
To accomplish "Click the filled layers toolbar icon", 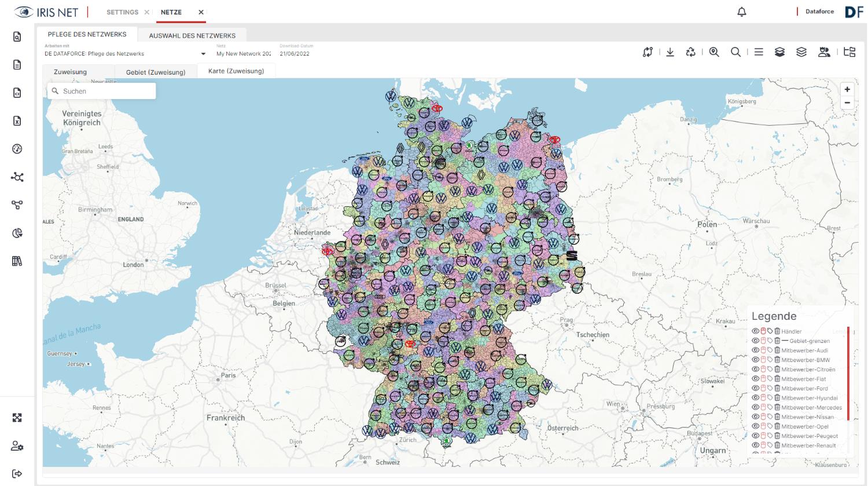I will pos(779,52).
